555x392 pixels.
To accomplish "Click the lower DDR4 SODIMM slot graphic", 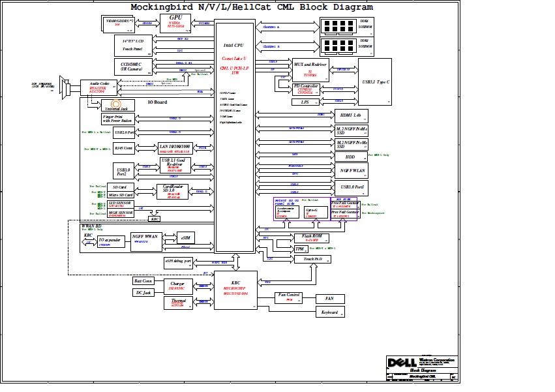I will 338,46.
